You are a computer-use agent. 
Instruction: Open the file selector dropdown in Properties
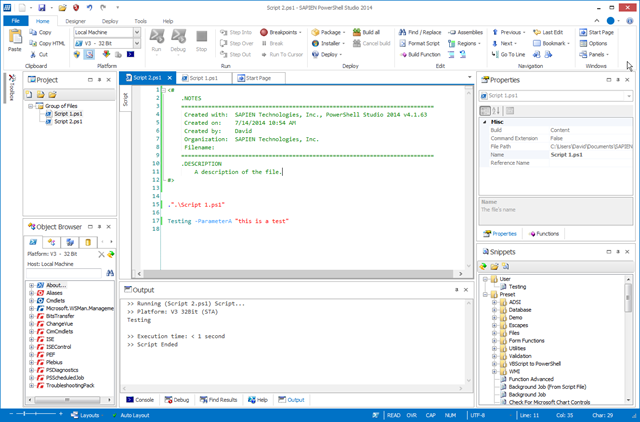629,96
